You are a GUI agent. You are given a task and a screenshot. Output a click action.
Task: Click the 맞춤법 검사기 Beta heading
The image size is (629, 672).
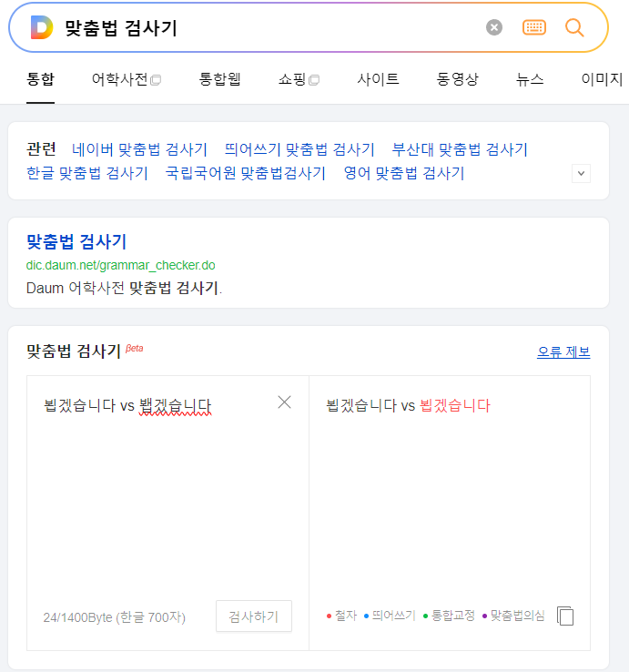click(x=85, y=351)
